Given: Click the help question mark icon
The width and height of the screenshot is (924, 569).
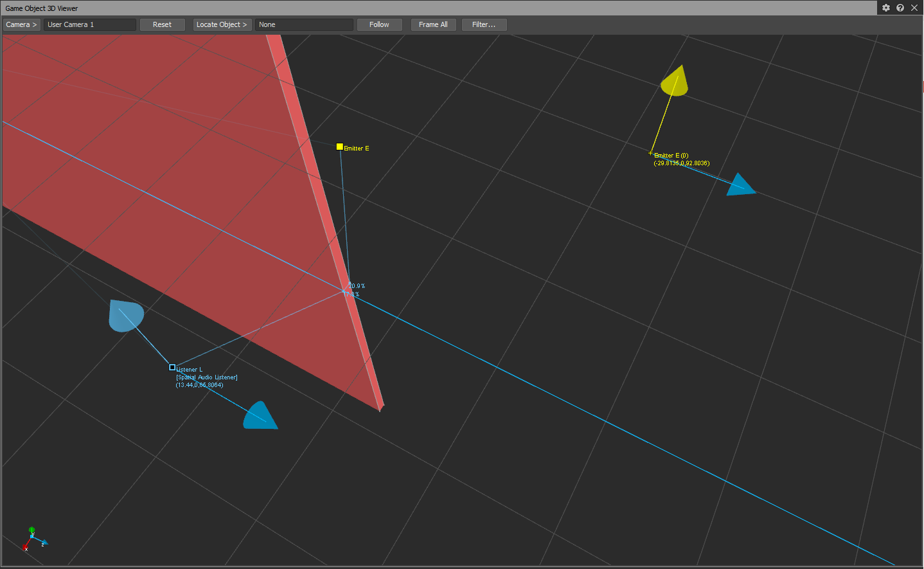Looking at the screenshot, I should (x=900, y=8).
